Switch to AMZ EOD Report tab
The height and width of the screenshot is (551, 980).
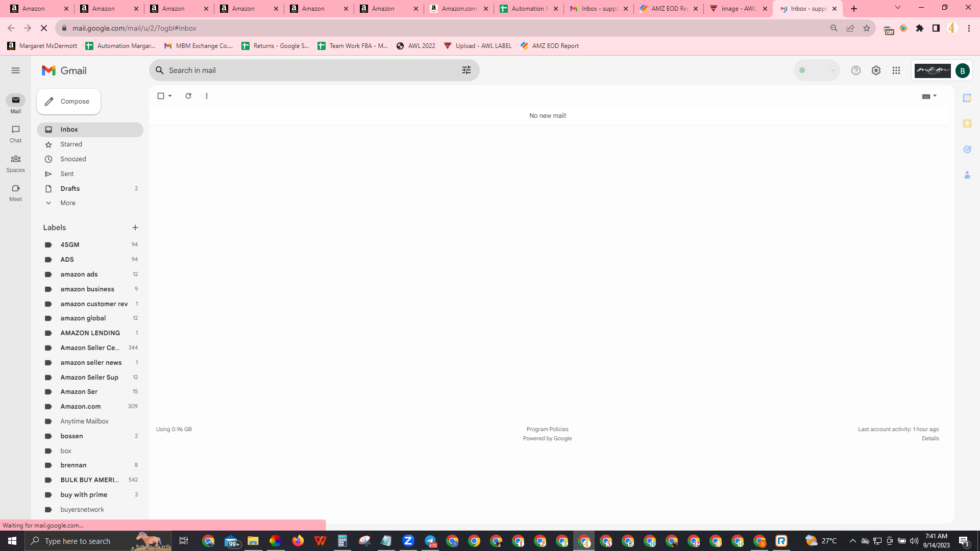tap(668, 9)
